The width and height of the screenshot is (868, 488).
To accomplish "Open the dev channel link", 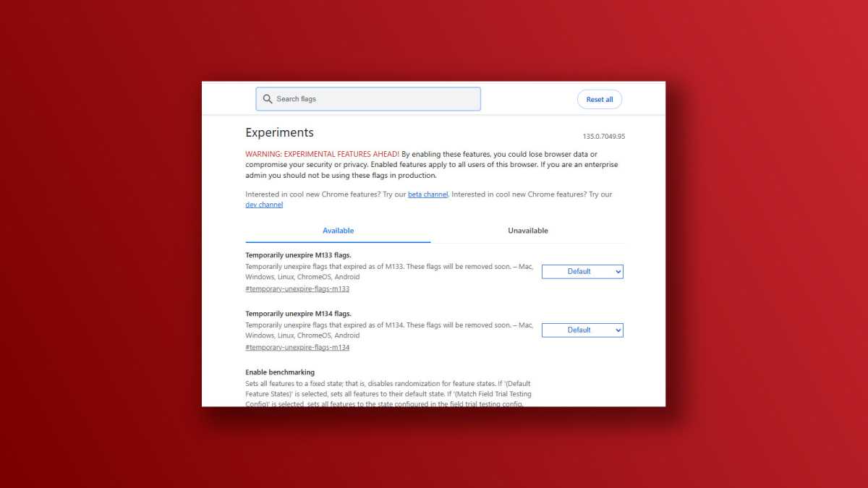I will click(264, 205).
